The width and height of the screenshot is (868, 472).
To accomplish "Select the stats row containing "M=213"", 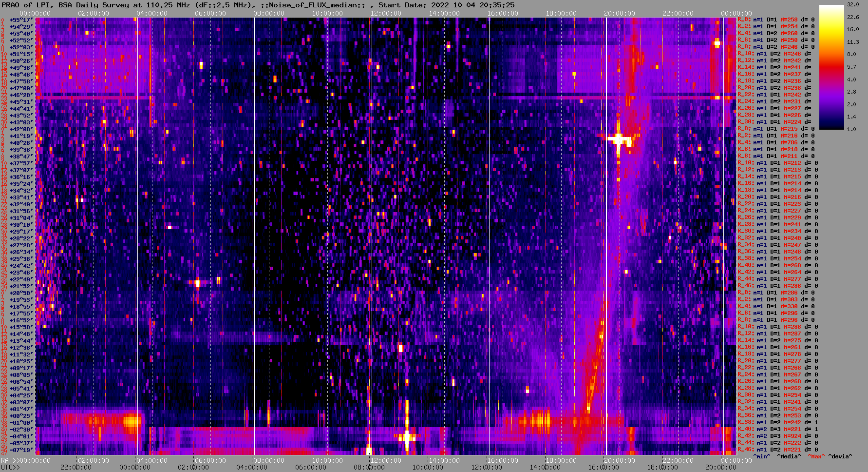I will pos(777,170).
